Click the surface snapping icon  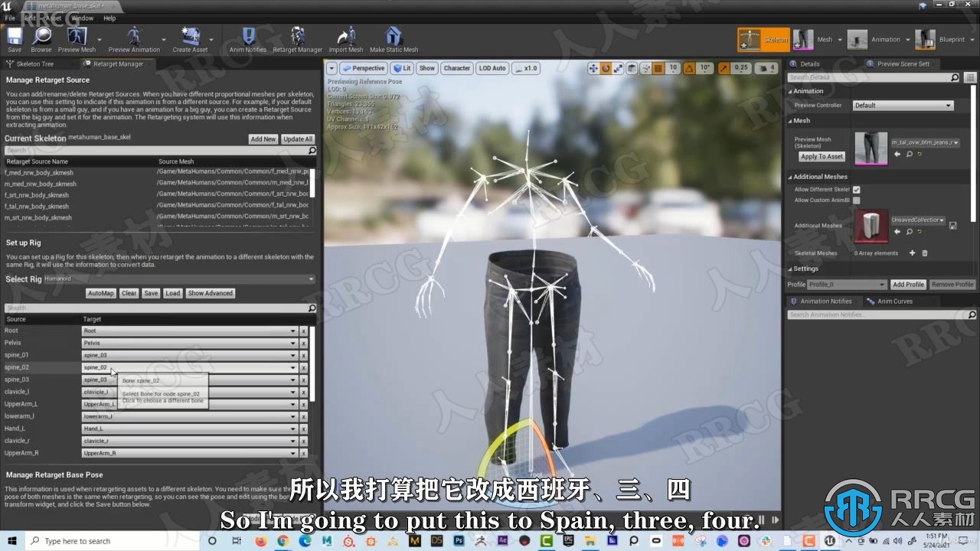[645, 68]
